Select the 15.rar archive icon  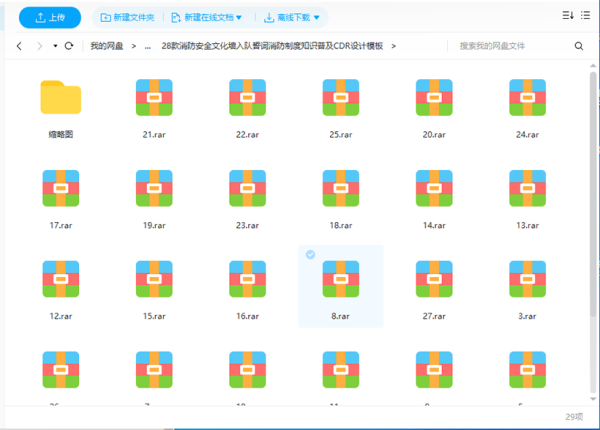click(154, 279)
